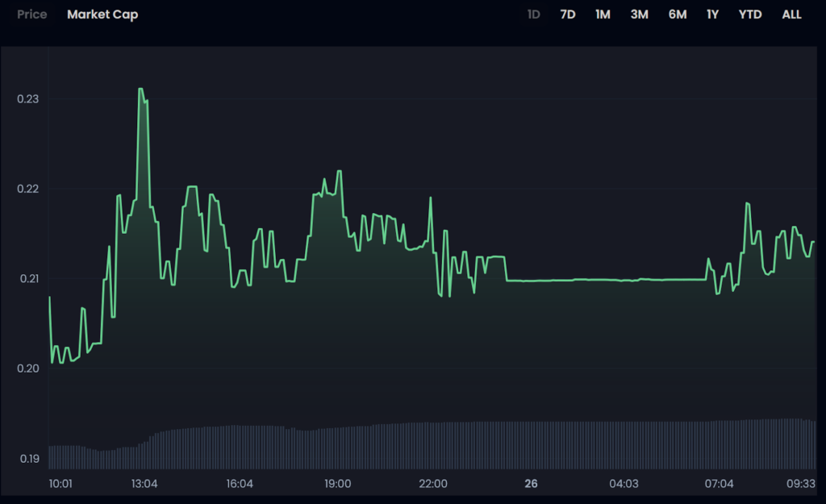Screen dimensions: 826x504
Task: Display the ALL time range
Action: click(x=791, y=15)
